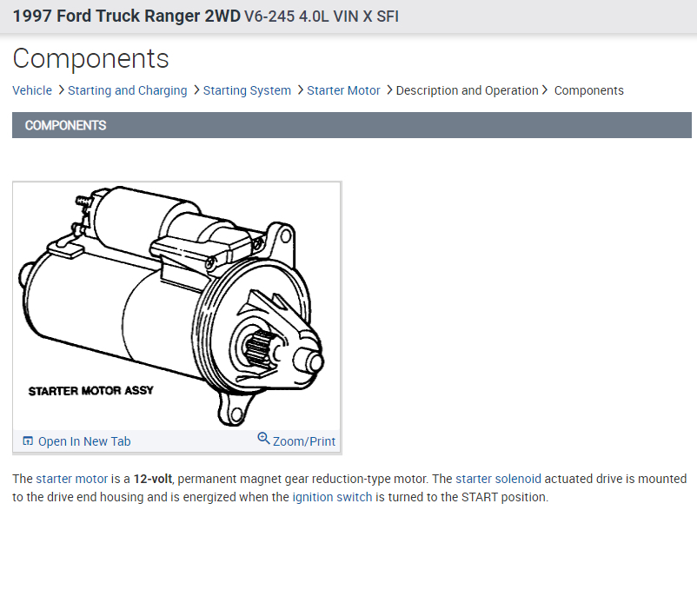Open the starter motor diagram thumbnail
This screenshot has height=616, width=697.
[176, 306]
